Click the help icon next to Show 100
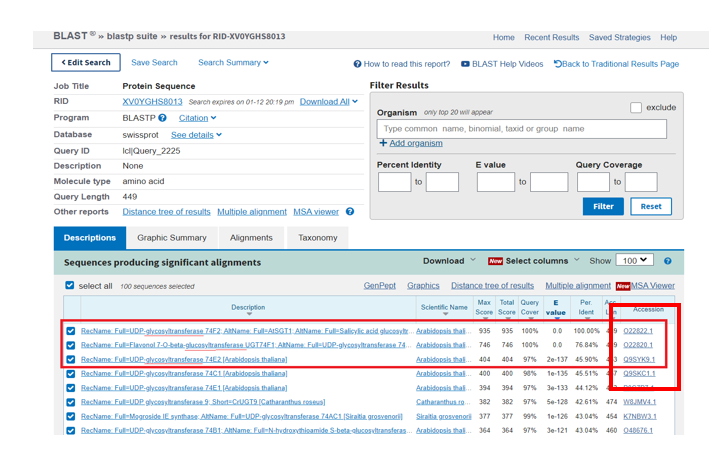Screen dimensions: 727x460 pos(668,261)
